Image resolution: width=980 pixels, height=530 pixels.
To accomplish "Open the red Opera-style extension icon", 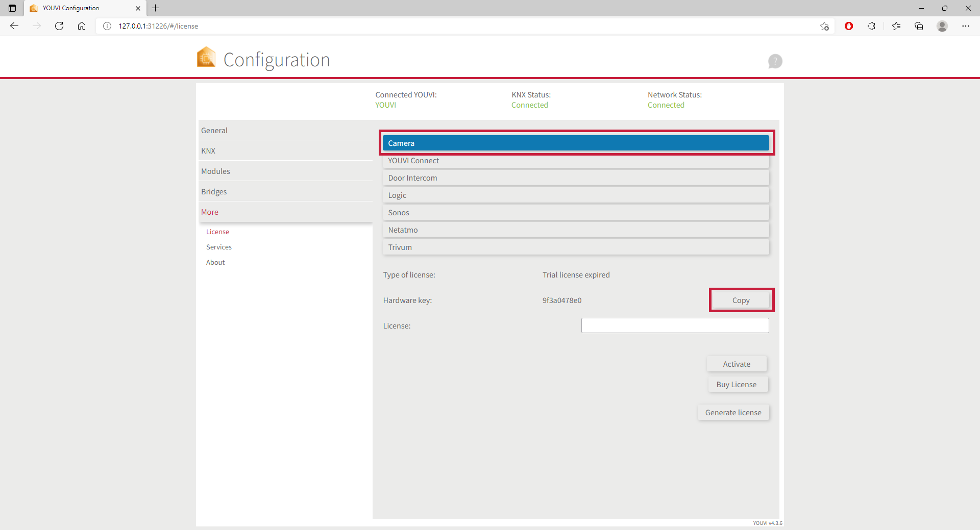I will pyautogui.click(x=849, y=26).
